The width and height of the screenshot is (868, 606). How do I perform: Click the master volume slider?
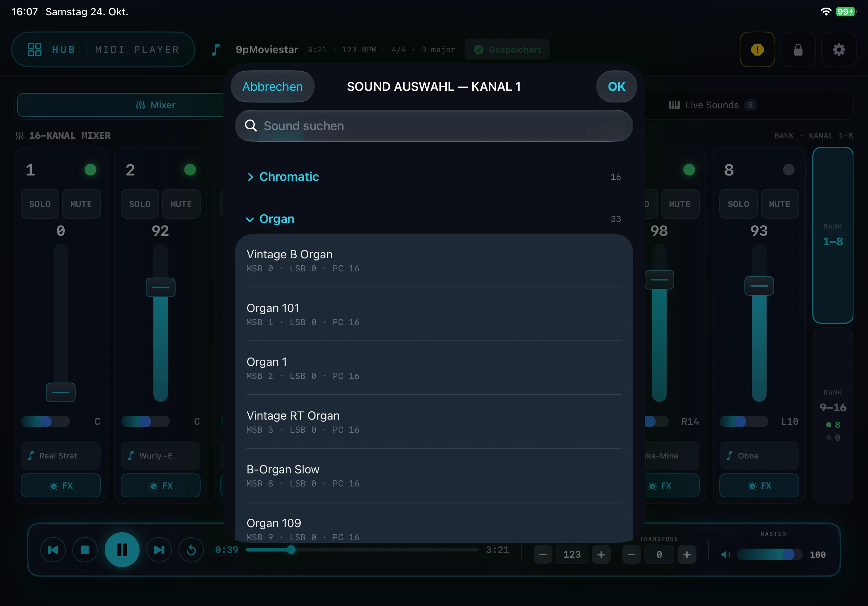[769, 555]
